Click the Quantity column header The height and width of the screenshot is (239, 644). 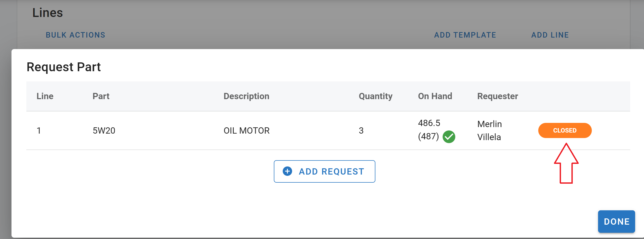pyautogui.click(x=375, y=96)
